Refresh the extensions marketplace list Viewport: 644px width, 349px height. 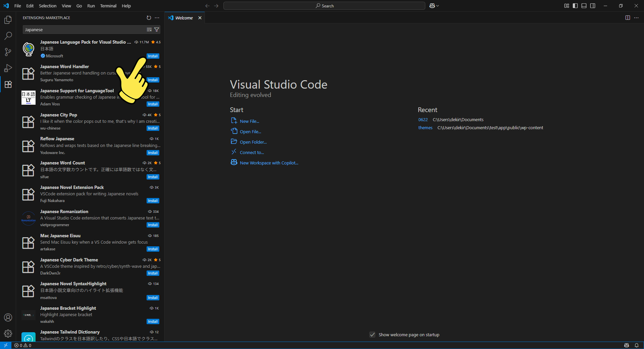pyautogui.click(x=149, y=18)
